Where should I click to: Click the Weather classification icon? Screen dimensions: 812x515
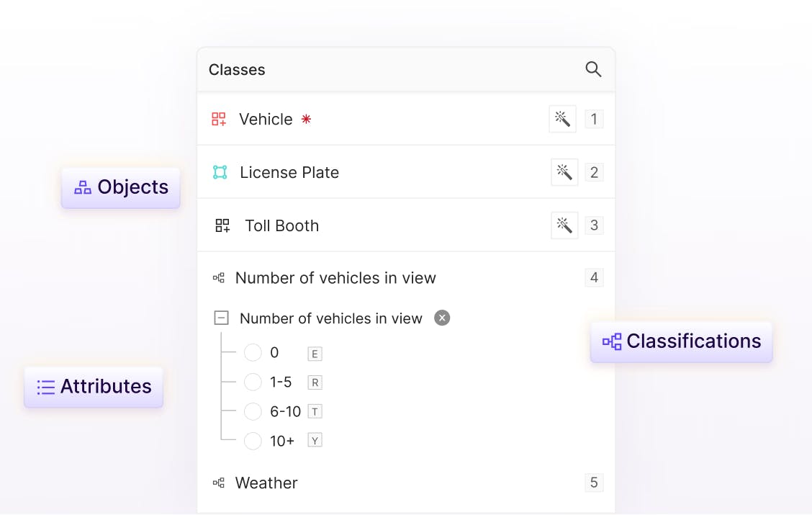[219, 483]
